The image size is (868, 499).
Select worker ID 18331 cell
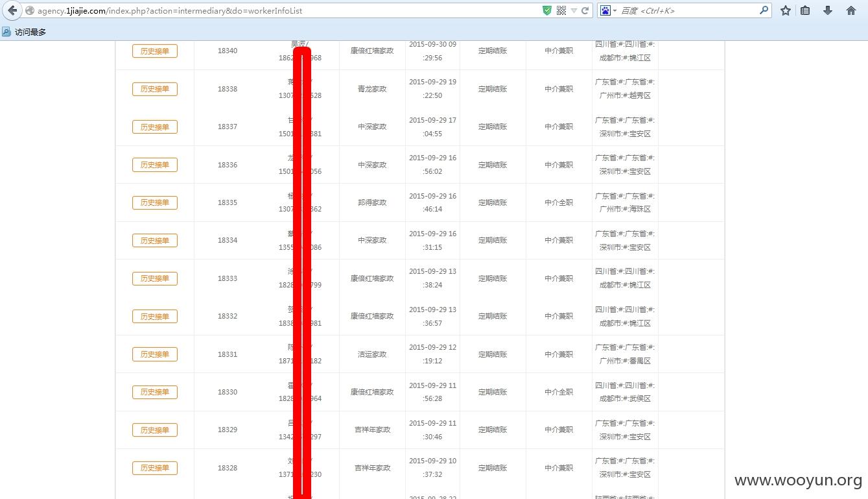[228, 354]
